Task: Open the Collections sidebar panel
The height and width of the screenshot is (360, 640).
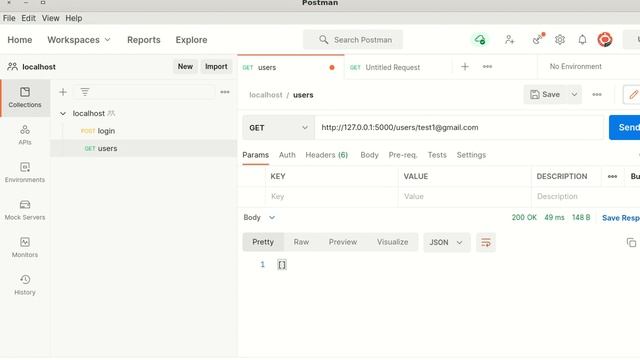Action: [x=25, y=98]
